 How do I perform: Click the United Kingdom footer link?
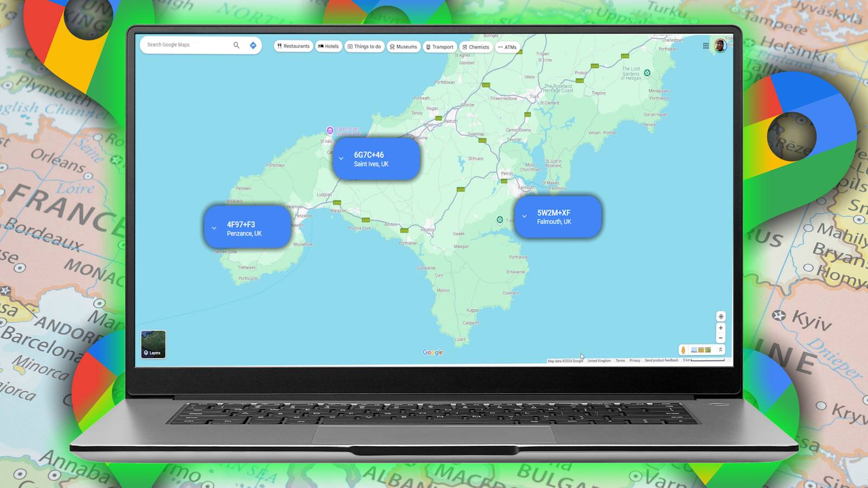click(x=599, y=361)
